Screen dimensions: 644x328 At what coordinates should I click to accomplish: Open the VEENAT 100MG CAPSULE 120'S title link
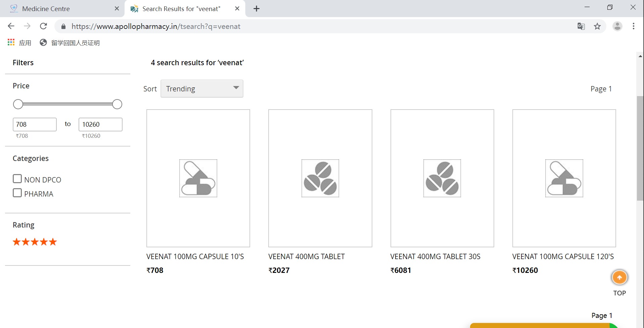coord(563,257)
